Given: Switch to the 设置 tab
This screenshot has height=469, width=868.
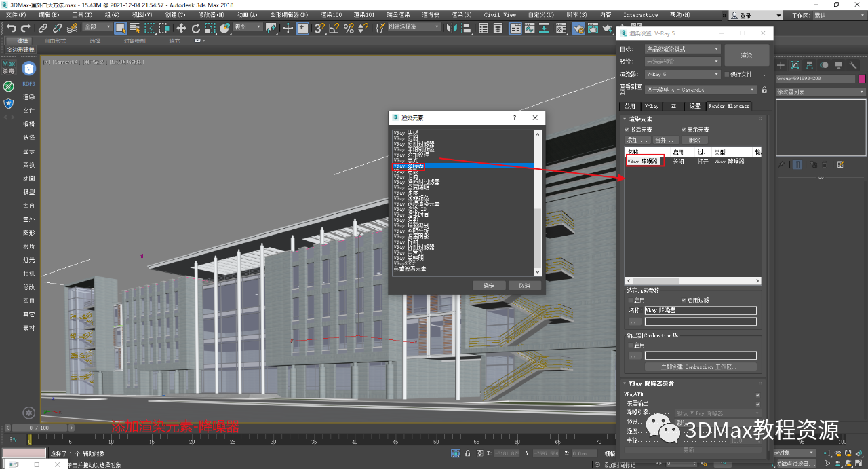Looking at the screenshot, I should [x=695, y=106].
